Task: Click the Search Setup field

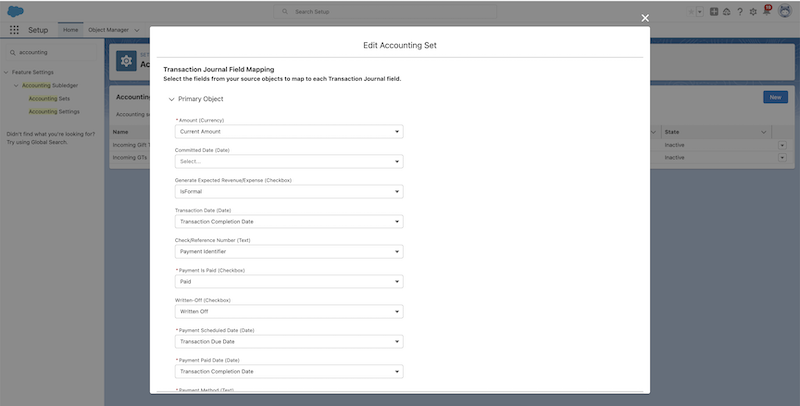Action: tap(385, 12)
